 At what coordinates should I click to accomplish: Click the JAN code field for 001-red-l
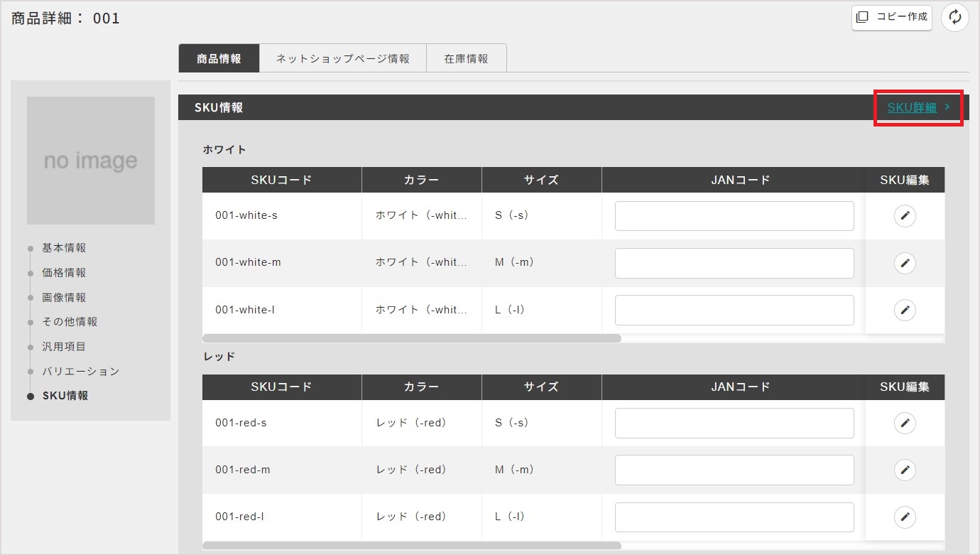coord(734,517)
